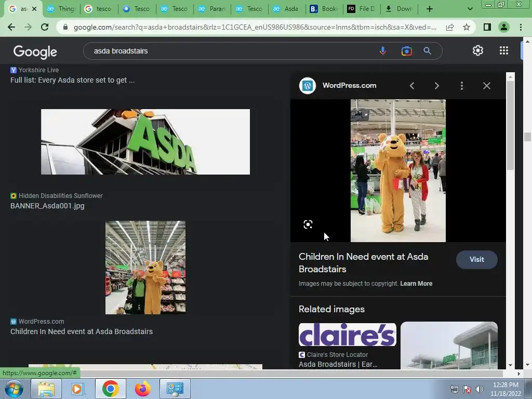Bookmark this page with the star icon
The width and height of the screenshot is (532, 399).
467,27
